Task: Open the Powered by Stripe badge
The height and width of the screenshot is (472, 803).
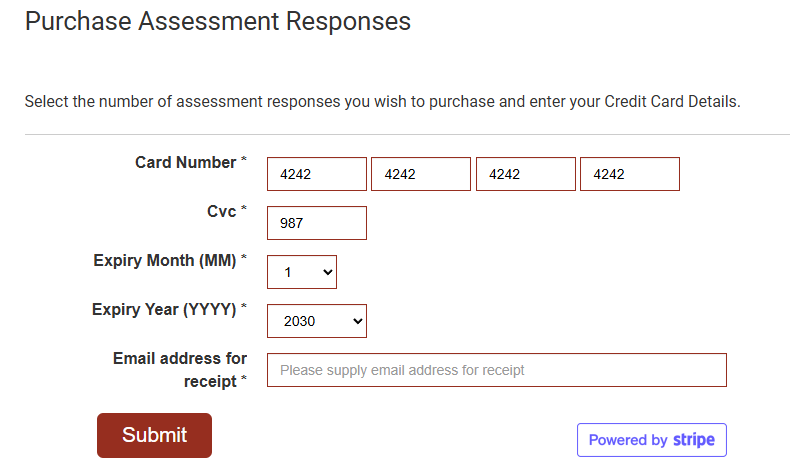Action: [651, 440]
